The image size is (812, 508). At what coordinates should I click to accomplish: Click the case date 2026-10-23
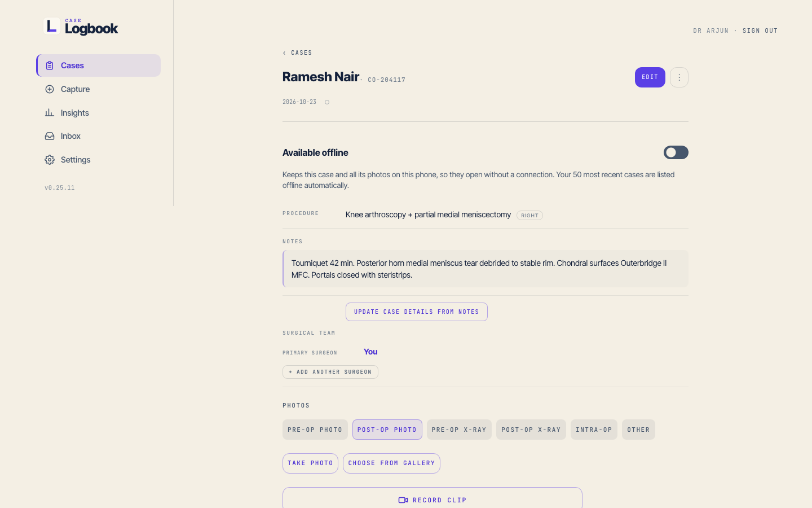tap(299, 102)
